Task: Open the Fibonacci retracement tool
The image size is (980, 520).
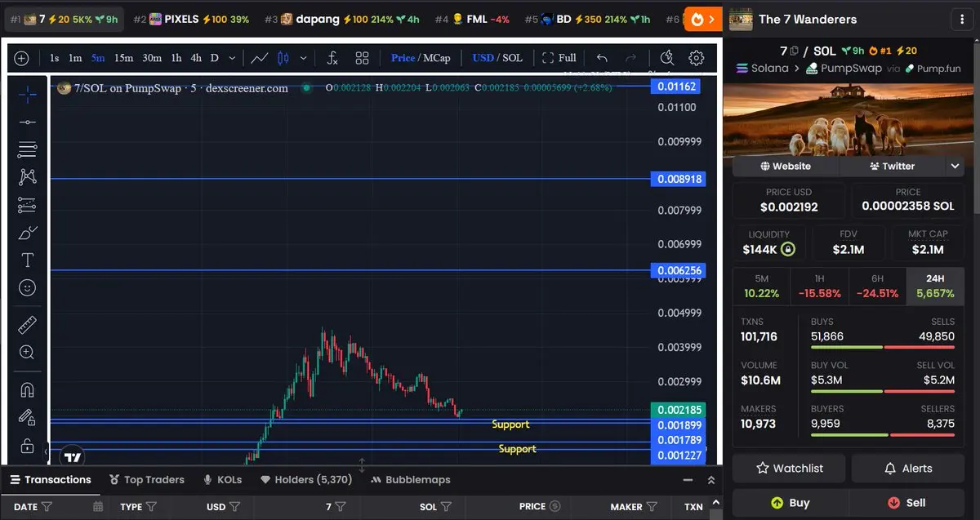Action: point(27,149)
